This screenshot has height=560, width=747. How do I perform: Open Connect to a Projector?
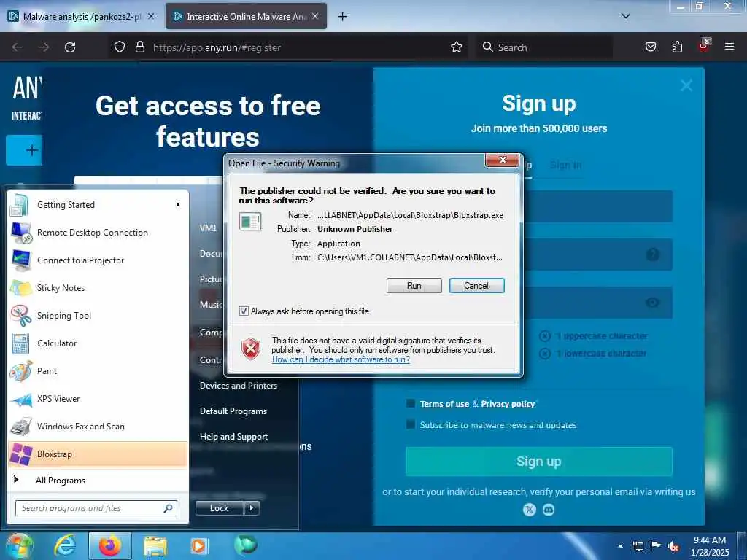coord(98,260)
